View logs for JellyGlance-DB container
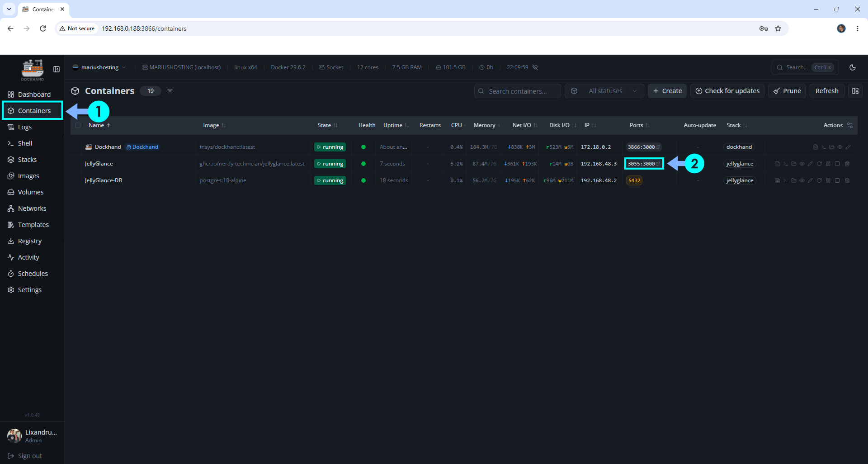 pyautogui.click(x=777, y=180)
